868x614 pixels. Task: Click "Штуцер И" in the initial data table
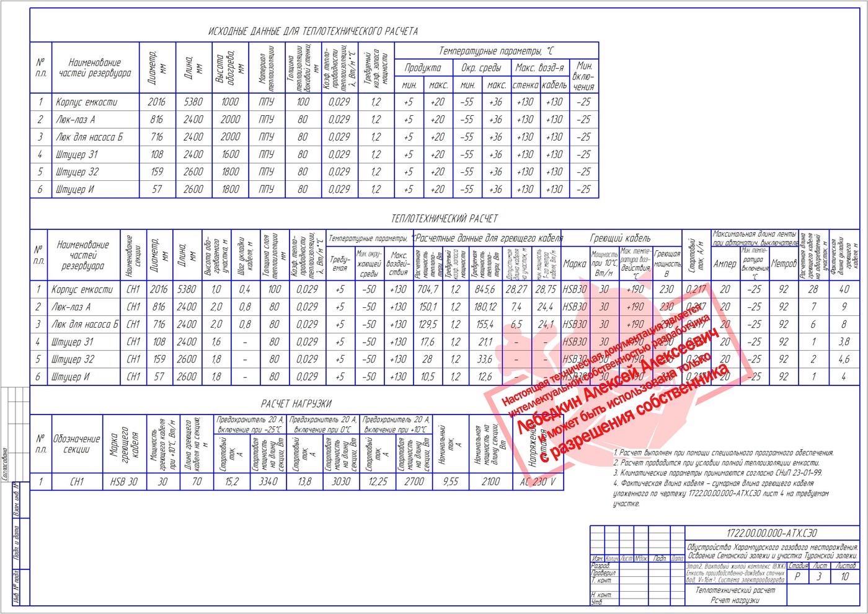[x=74, y=190]
